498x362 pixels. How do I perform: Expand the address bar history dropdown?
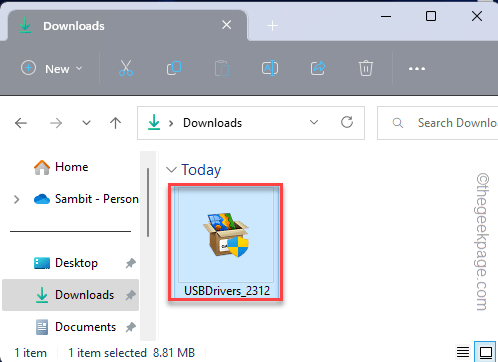click(x=314, y=122)
